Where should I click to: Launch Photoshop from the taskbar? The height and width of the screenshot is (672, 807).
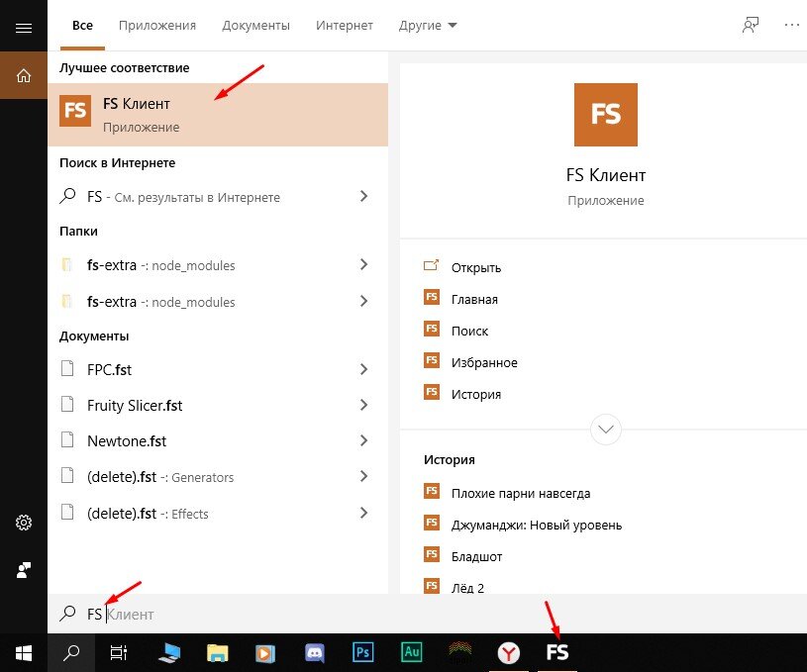click(x=362, y=652)
